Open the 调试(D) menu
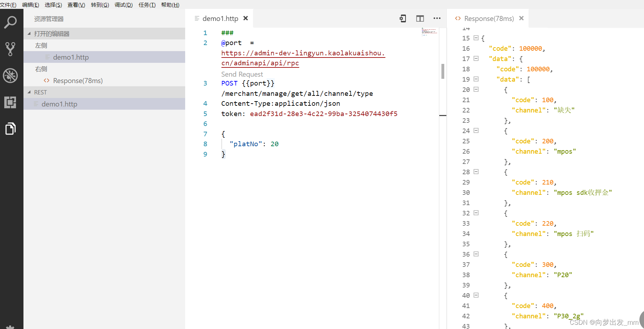This screenshot has width=644, height=329. (x=124, y=5)
